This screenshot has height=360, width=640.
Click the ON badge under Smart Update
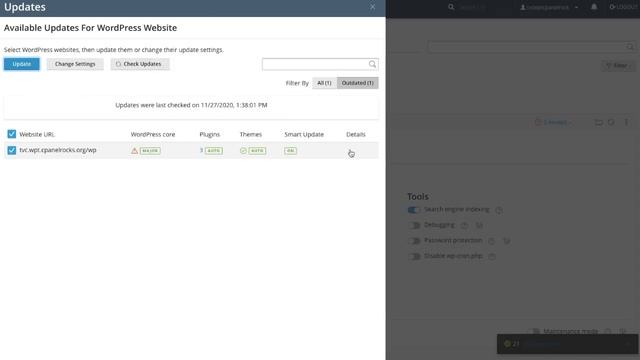pos(290,151)
